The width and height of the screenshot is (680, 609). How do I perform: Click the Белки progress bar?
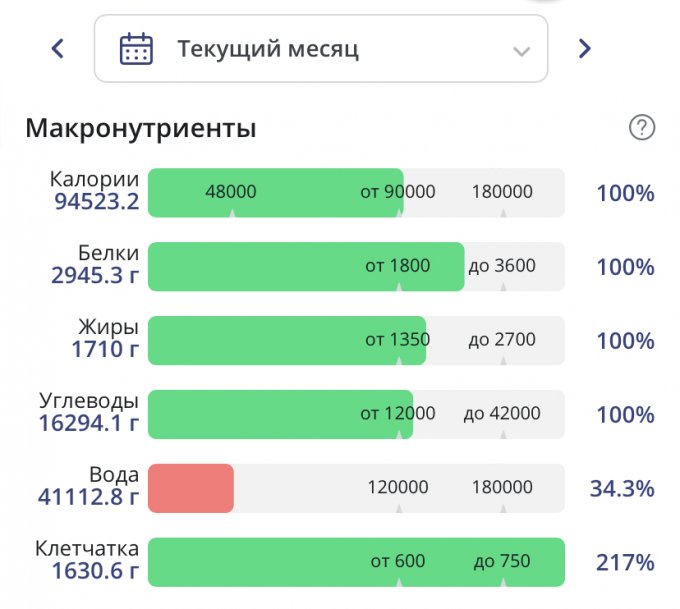point(305,266)
